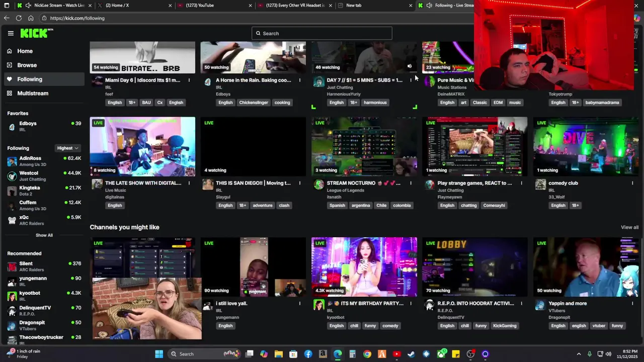Open digitalnas channel avatar

97,185
